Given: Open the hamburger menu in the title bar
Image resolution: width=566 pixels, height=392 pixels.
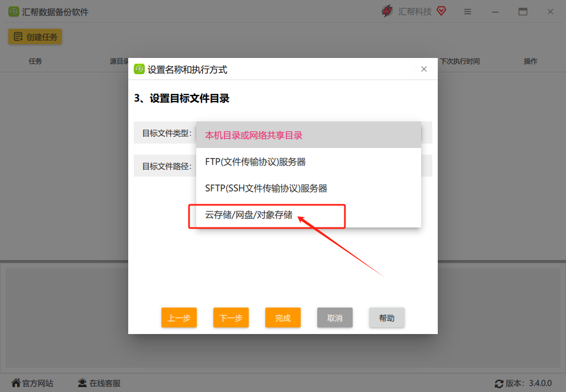Looking at the screenshot, I should pyautogui.click(x=468, y=11).
